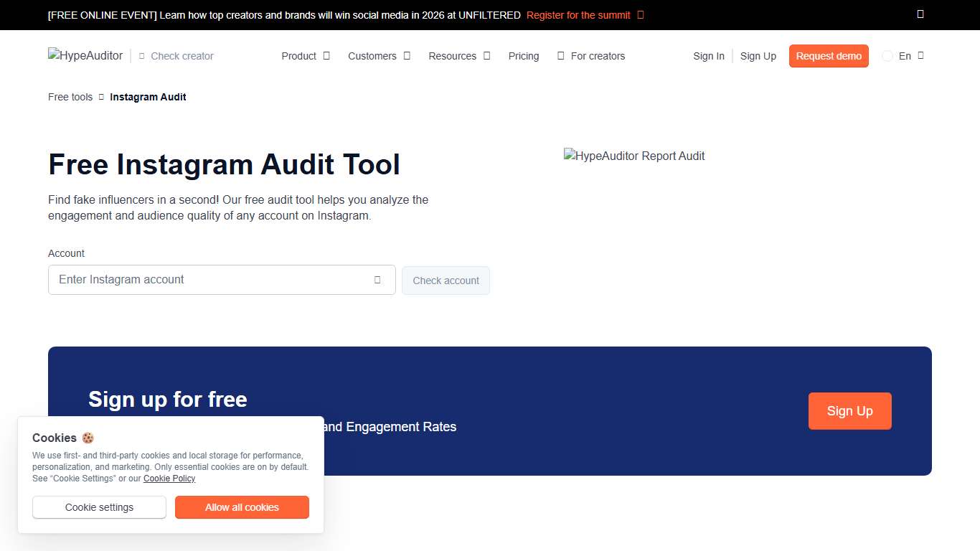Click the icon beside For creators

point(560,56)
